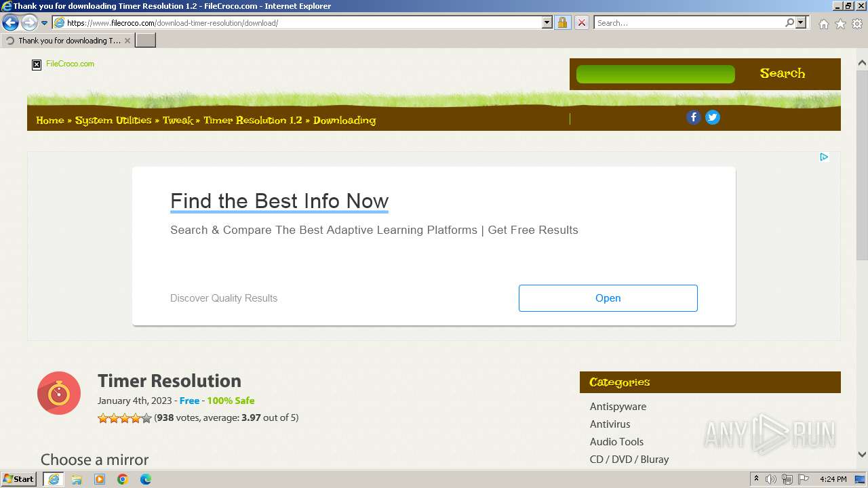Click the browser Forward arrow button
This screenshot has width=868, height=488.
(29, 23)
